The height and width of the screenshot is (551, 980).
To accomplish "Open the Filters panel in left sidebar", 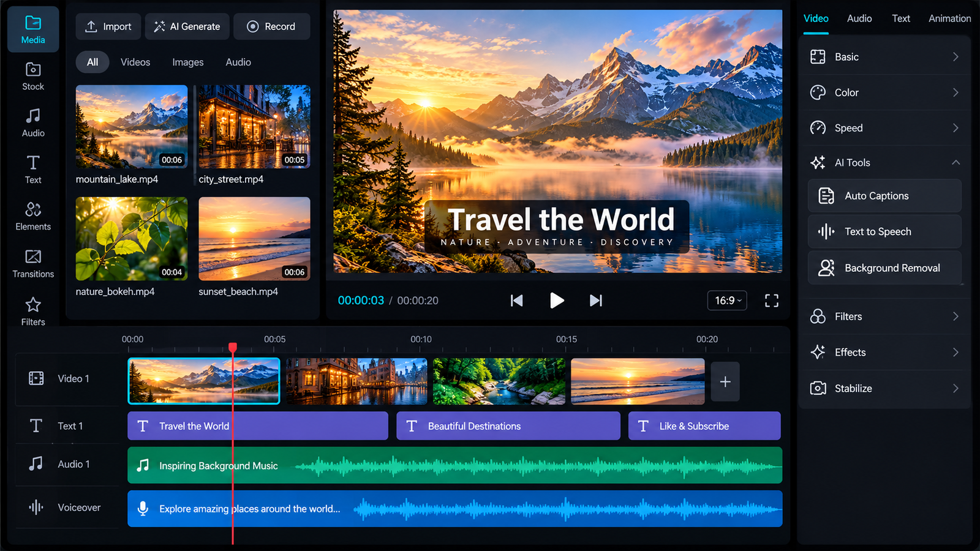I will [x=33, y=312].
